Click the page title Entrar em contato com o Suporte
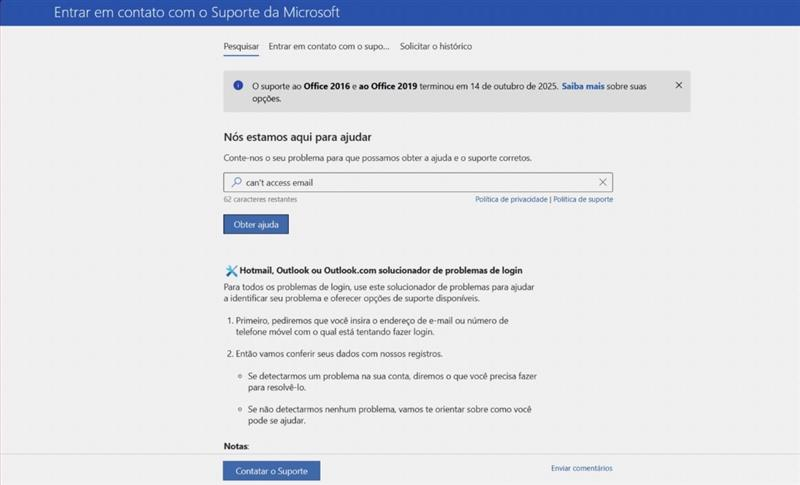800x485 pixels. pos(196,12)
